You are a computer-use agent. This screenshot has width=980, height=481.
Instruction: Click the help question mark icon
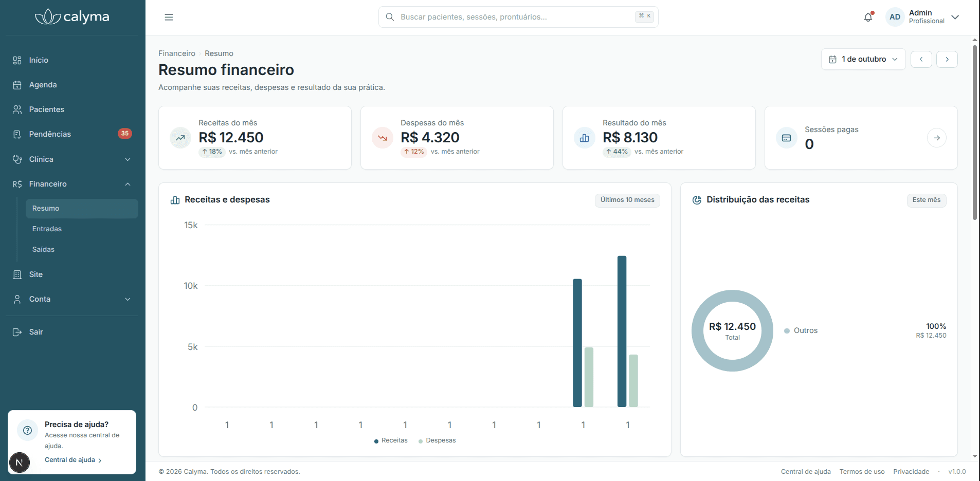click(x=28, y=430)
